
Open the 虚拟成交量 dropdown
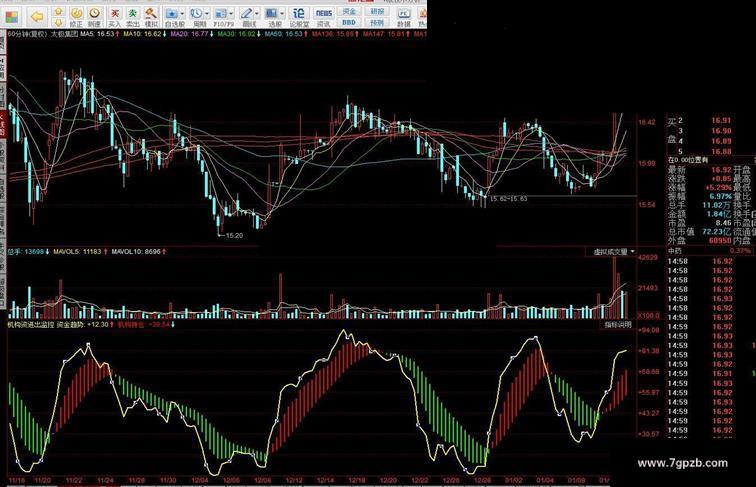(x=613, y=252)
